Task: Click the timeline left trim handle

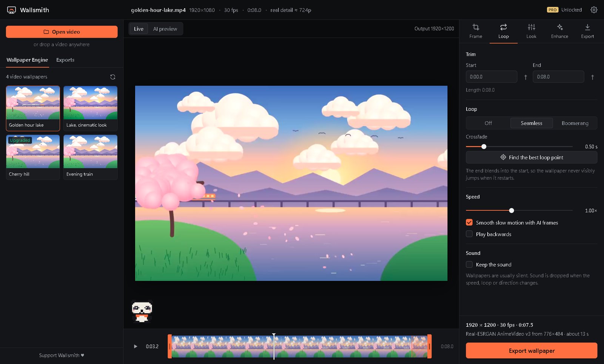Action: pyautogui.click(x=170, y=346)
